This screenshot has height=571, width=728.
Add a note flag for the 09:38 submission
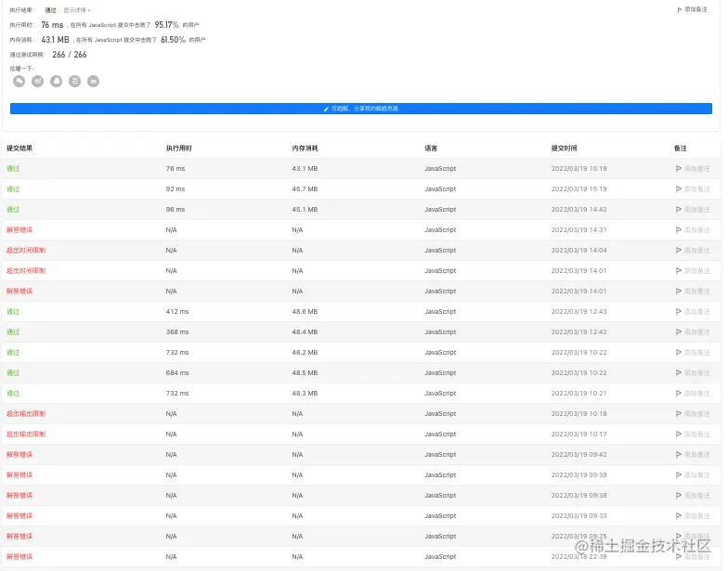[x=693, y=496]
